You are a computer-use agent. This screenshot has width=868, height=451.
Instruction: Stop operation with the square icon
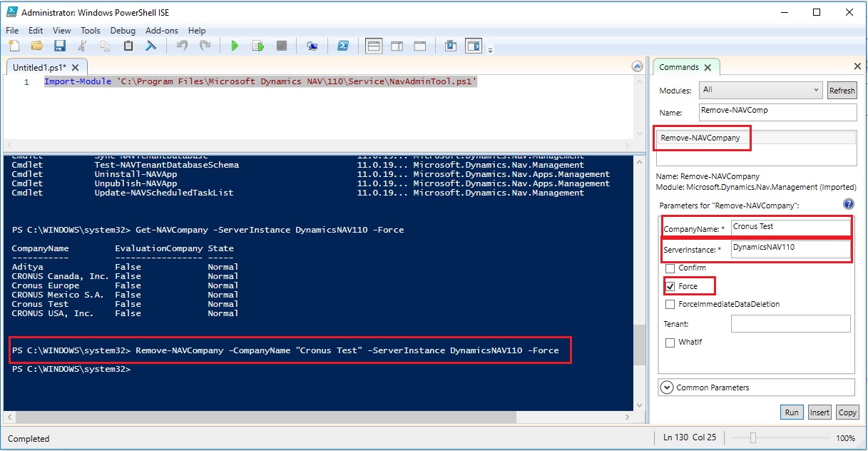(282, 46)
